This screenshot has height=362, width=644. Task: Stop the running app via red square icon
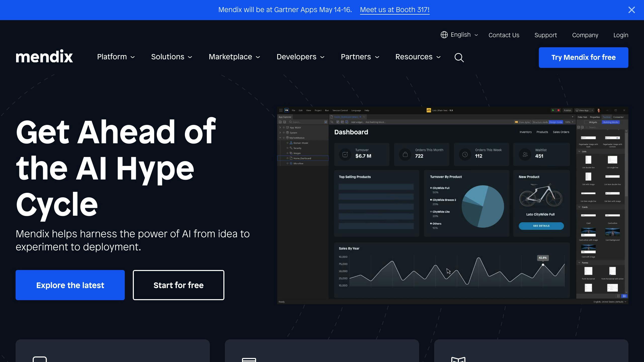(559, 110)
